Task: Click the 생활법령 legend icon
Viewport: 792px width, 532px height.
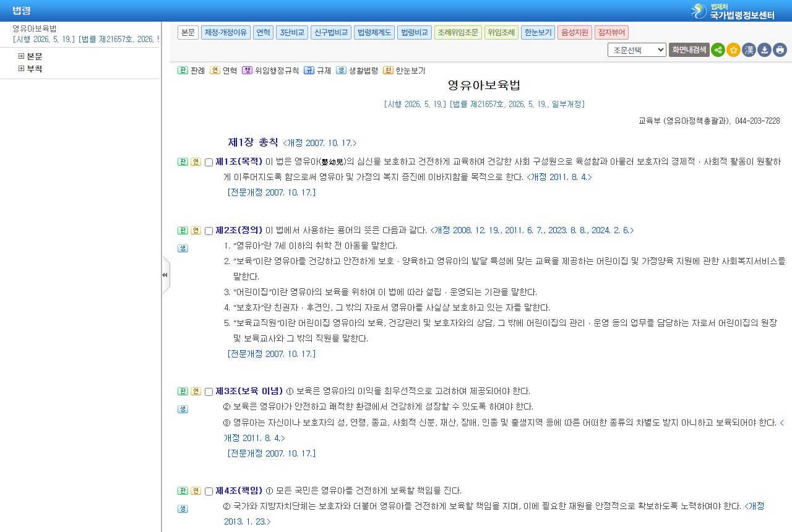Action: point(341,71)
